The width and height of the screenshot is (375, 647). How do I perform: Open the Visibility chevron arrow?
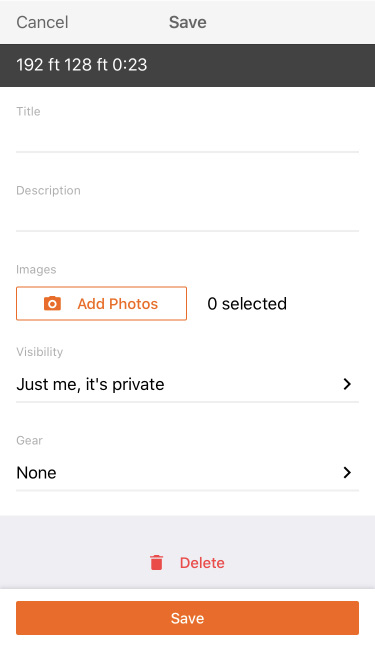click(x=347, y=384)
